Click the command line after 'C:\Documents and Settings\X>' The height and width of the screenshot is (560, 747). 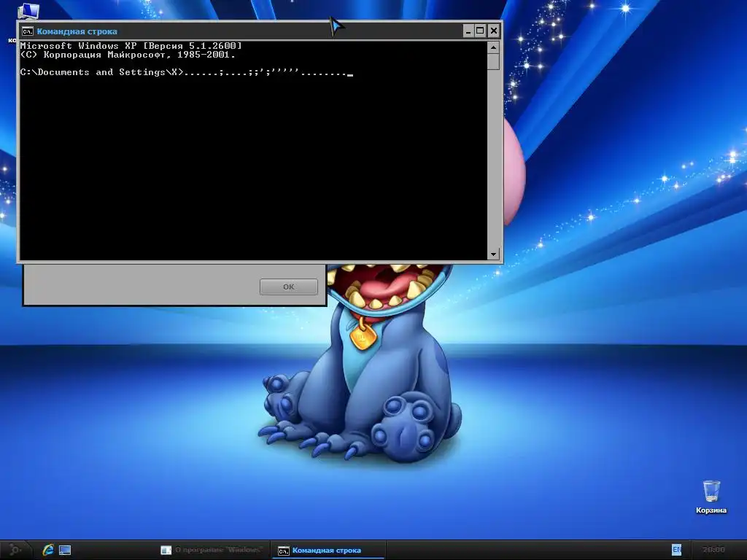268,72
